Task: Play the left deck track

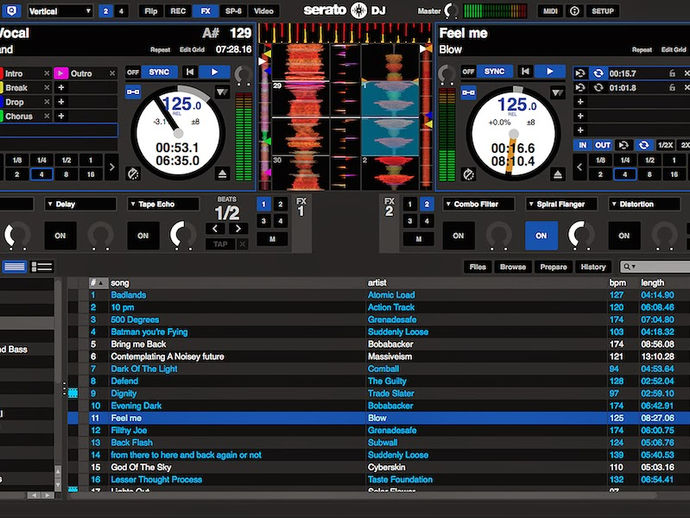Action: (214, 72)
